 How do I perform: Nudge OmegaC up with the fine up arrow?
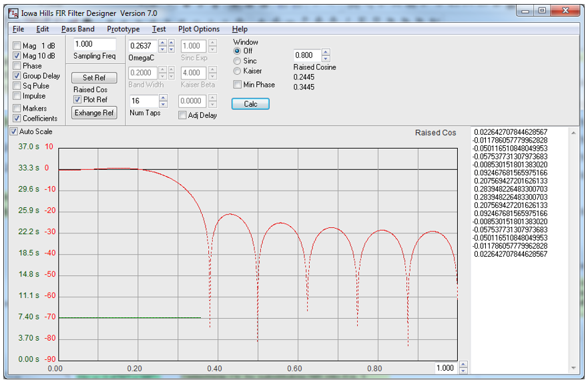(172, 42)
